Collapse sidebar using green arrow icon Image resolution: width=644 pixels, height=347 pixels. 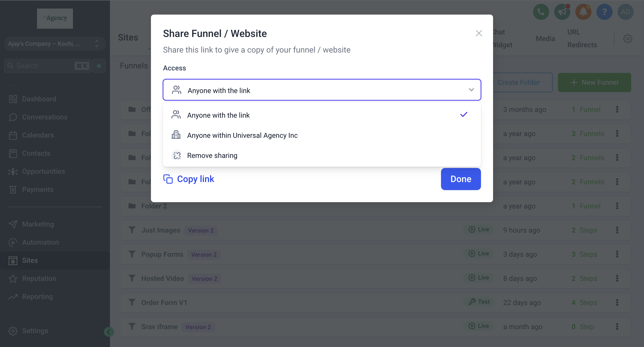pos(109,332)
